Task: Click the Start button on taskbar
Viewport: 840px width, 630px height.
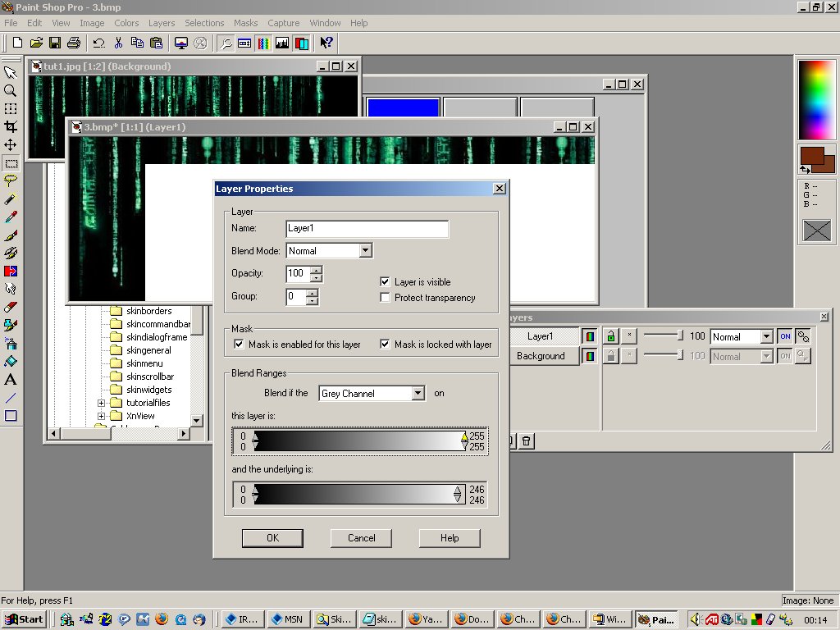Action: 24,619
